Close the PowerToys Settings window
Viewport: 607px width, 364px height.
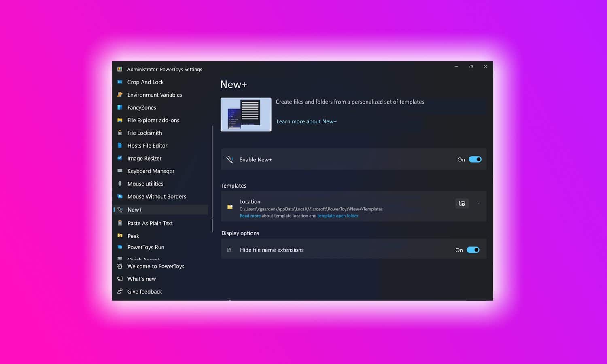(x=486, y=66)
